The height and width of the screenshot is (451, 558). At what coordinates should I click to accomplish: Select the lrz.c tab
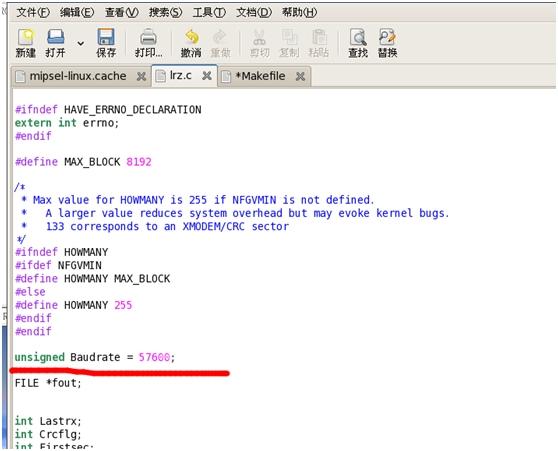tap(181, 75)
